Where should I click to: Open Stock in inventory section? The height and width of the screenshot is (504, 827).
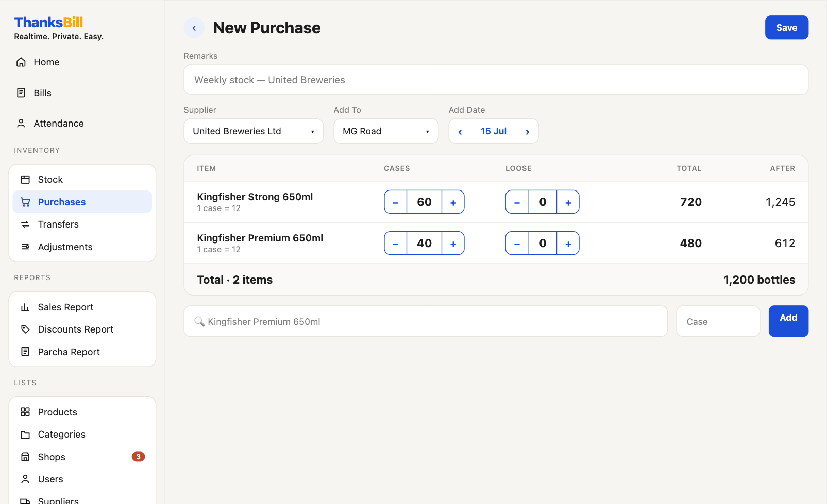pos(82,180)
